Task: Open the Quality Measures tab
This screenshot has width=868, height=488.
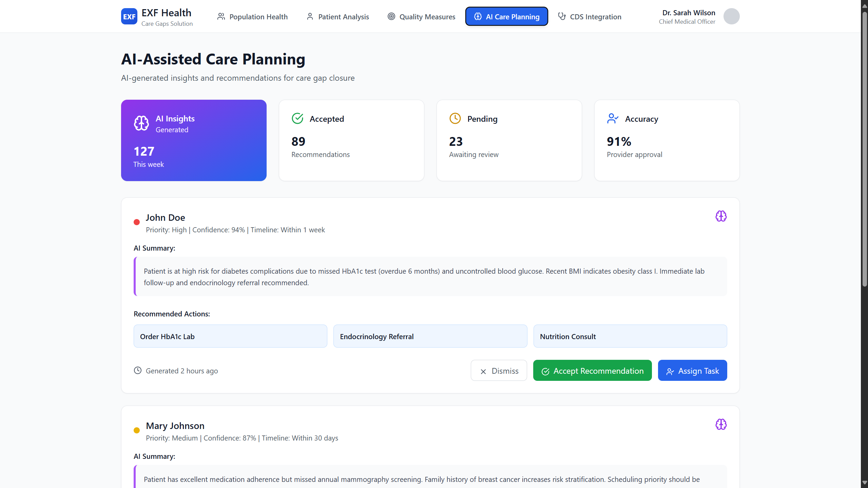Action: click(x=421, y=17)
